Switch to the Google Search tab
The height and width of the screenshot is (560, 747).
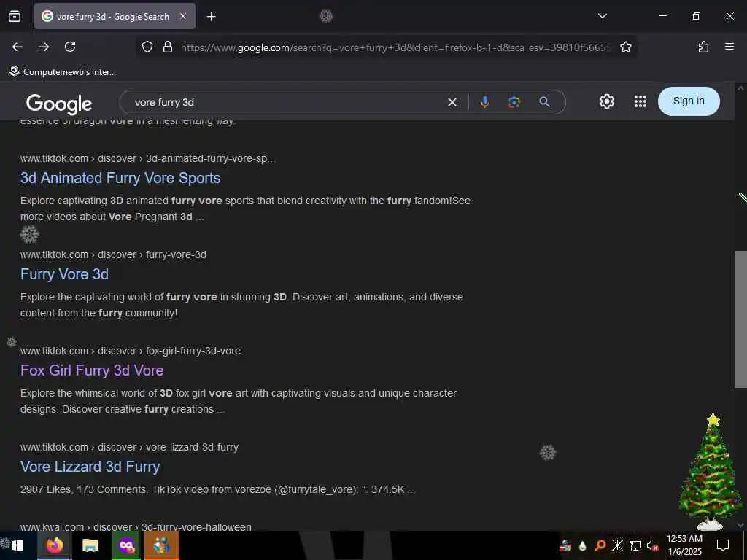[x=115, y=17]
